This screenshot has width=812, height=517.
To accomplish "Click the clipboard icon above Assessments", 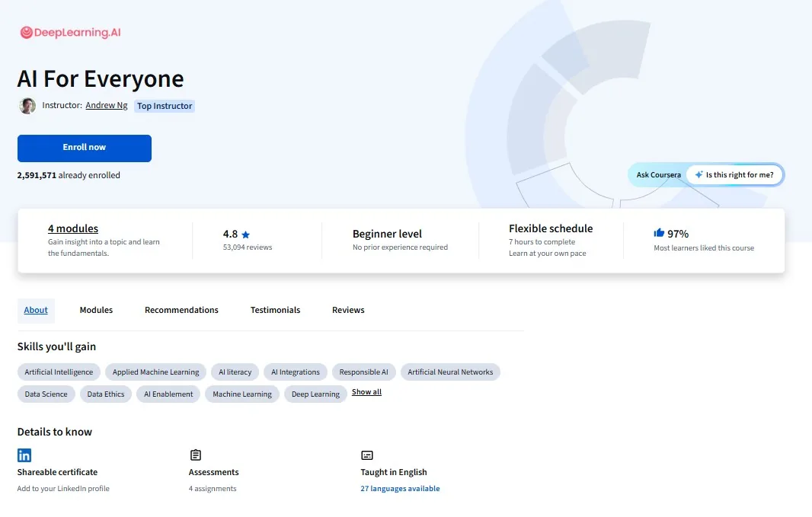I will coord(195,455).
